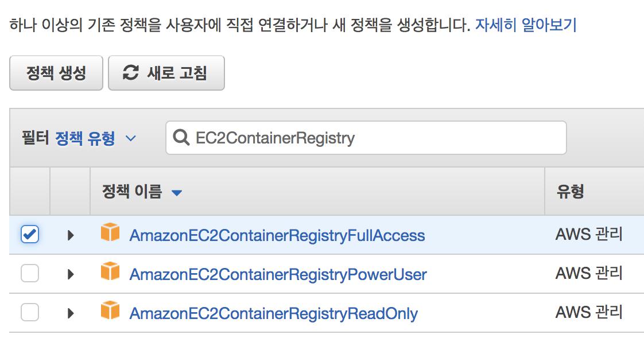Click the 유형 column header

pyautogui.click(x=570, y=191)
